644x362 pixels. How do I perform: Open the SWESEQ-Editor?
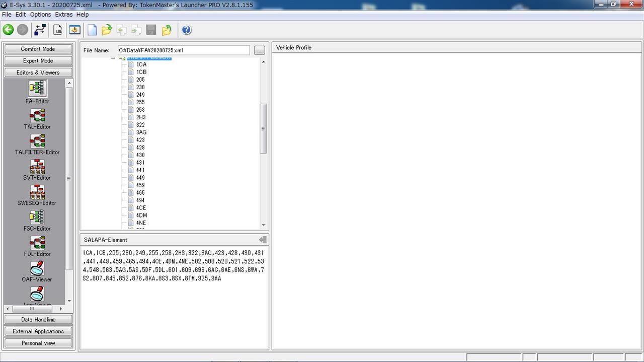point(37,196)
